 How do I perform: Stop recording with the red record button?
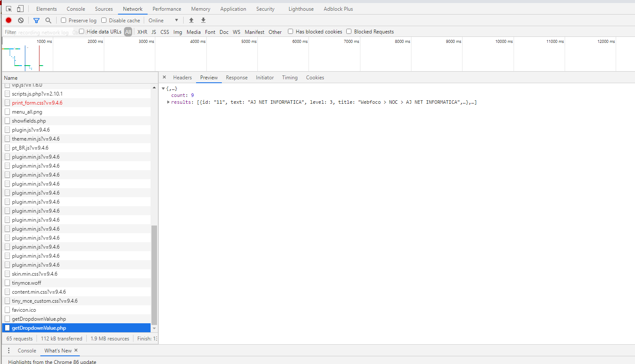point(8,20)
